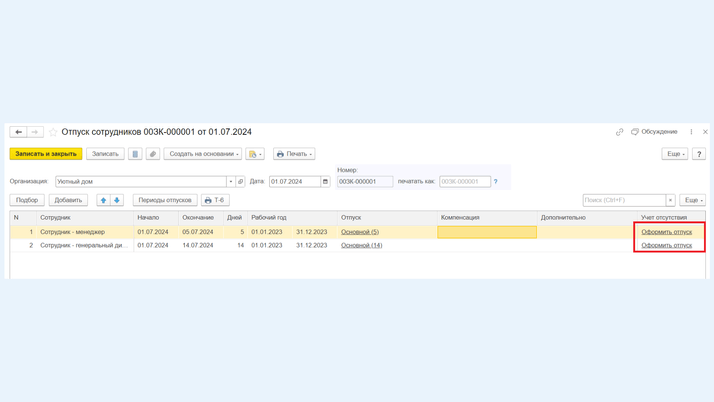Open Основной (14) vacation link
The image size is (714, 402).
click(361, 245)
